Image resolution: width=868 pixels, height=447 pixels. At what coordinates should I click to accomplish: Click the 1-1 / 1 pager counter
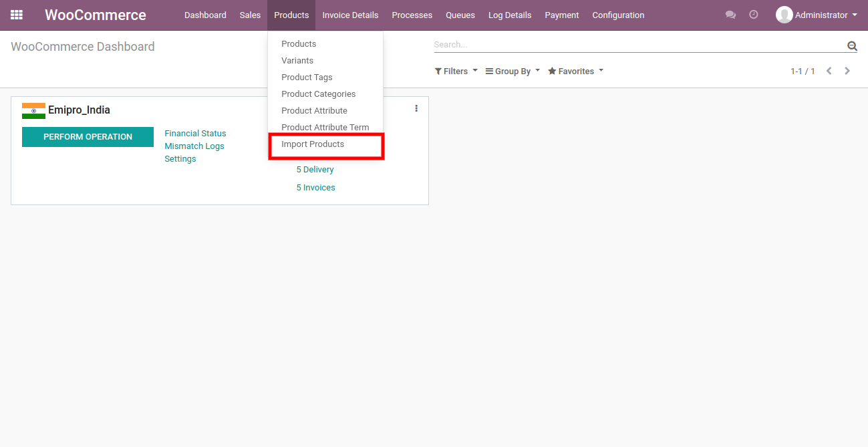click(803, 71)
